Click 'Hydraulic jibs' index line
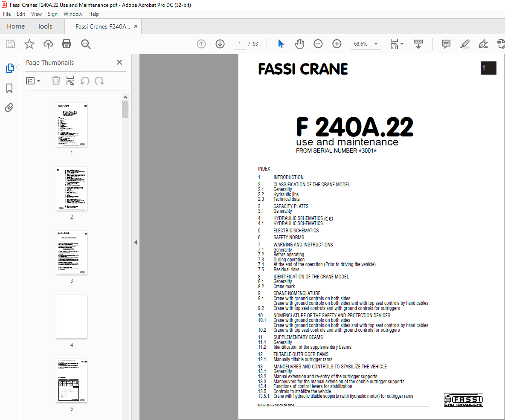The image size is (505, 420). point(286,194)
